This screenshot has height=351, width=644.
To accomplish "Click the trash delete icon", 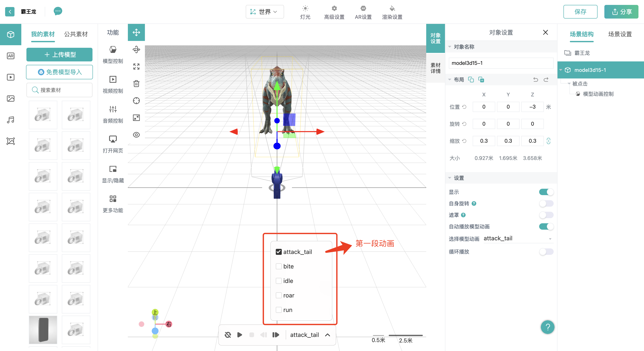I will tap(136, 84).
